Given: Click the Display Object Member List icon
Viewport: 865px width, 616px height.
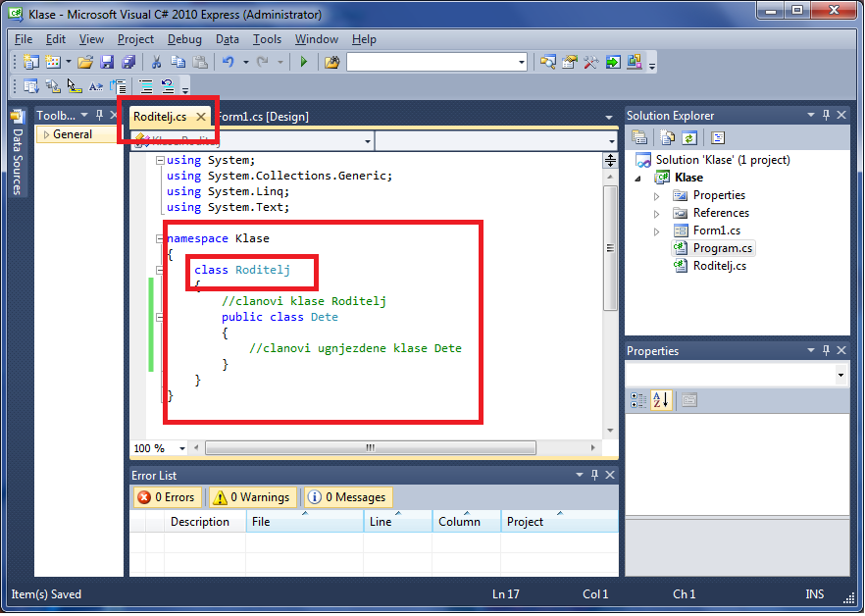Looking at the screenshot, I should pyautogui.click(x=31, y=86).
